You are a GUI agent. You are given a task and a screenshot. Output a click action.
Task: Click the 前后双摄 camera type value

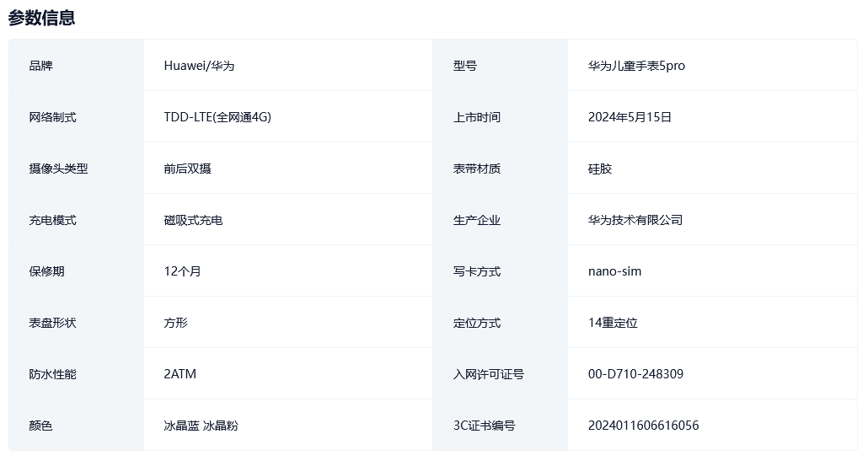tap(188, 169)
